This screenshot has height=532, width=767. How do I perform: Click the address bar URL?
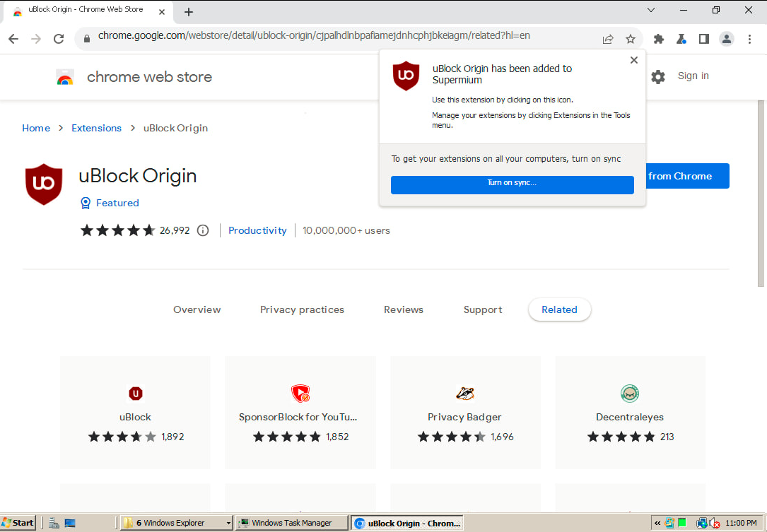(x=314, y=35)
